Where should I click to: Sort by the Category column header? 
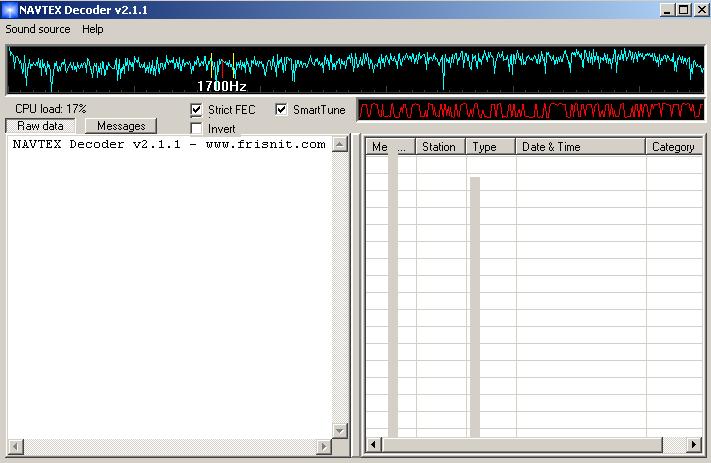tap(674, 147)
